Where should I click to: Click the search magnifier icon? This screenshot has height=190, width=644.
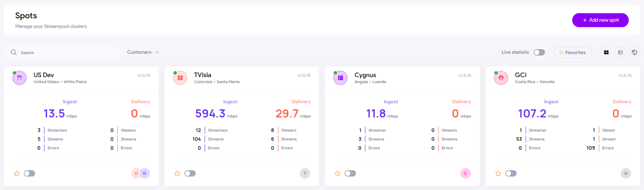coord(14,52)
